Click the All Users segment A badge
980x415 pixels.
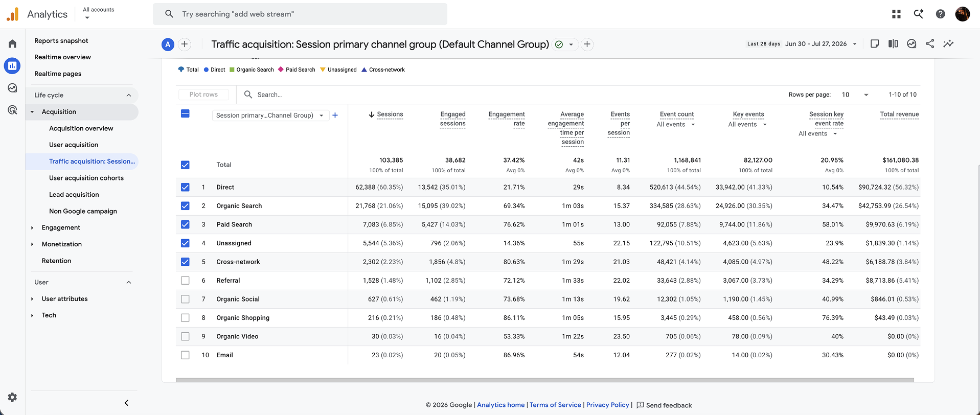pyautogui.click(x=168, y=44)
